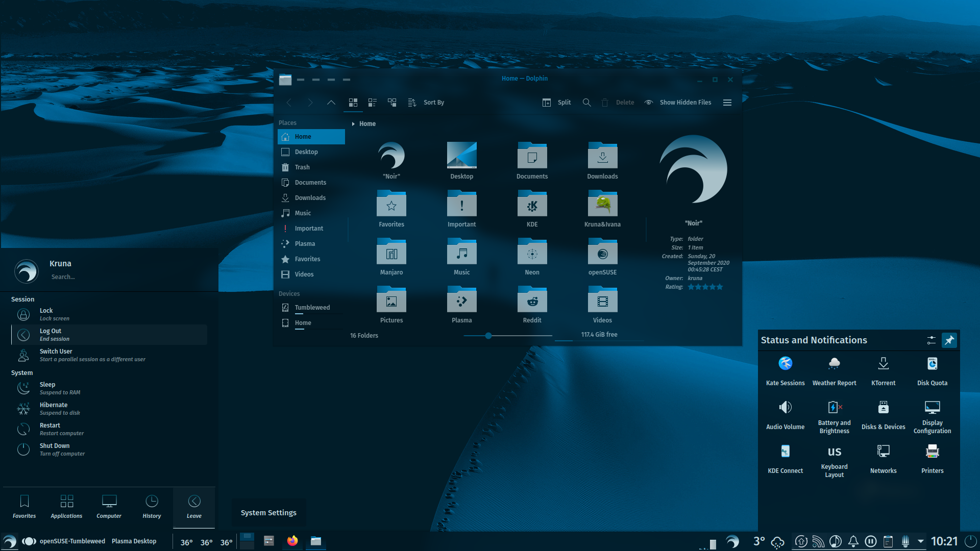
Task: Click the Delete button in Dolphin toolbar
Action: tap(618, 103)
